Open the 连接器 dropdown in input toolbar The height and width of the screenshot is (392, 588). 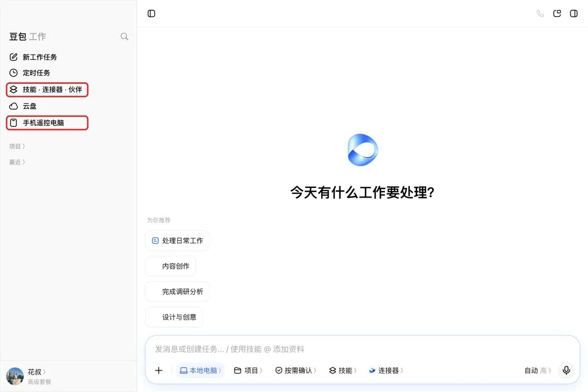pos(386,370)
